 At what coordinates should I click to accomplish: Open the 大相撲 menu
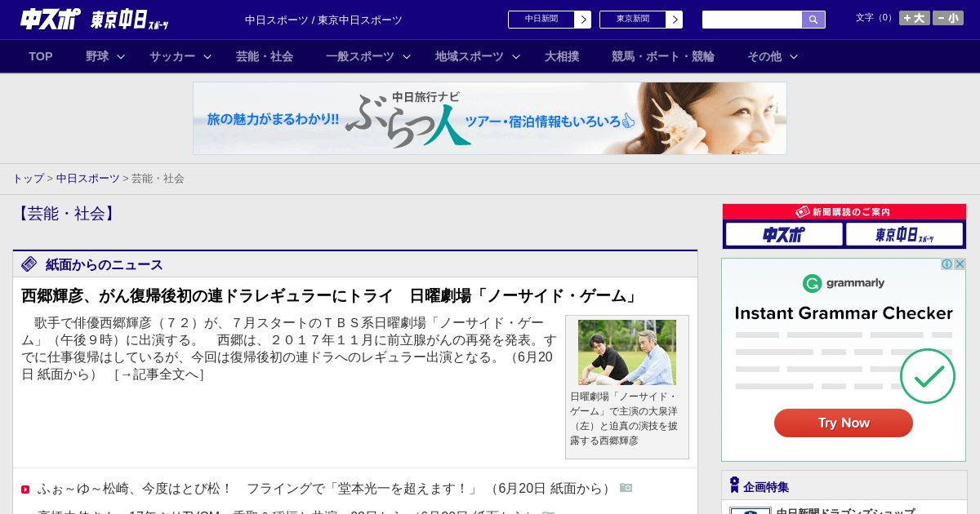pyautogui.click(x=562, y=56)
